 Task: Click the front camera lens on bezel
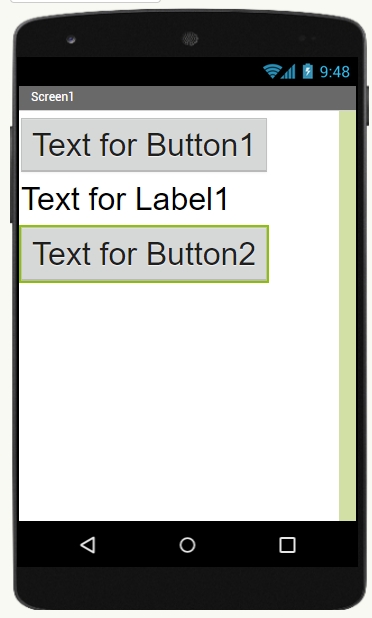71,39
